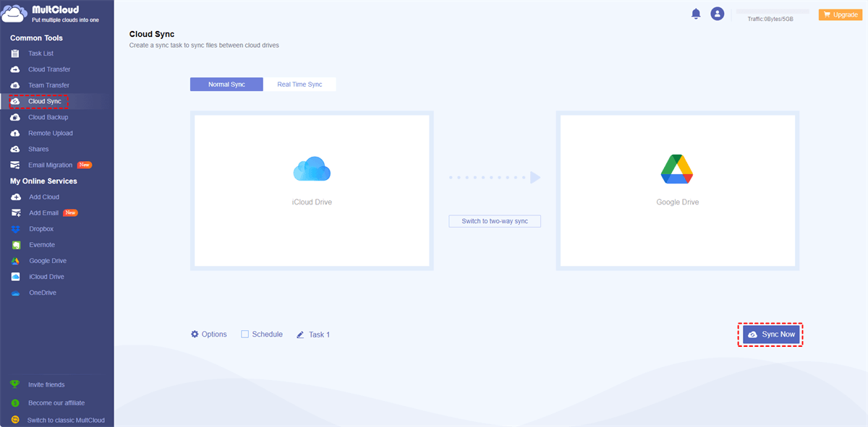Select the Google Drive destination box
868x427 pixels.
pos(678,191)
